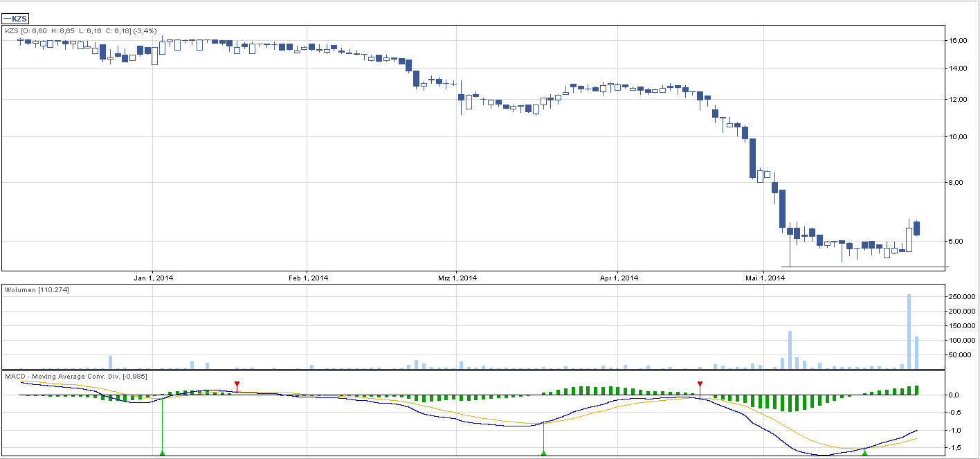Image resolution: width=980 pixels, height=459 pixels.
Task: Click the green buy arrow in mid-March
Action: point(543,453)
